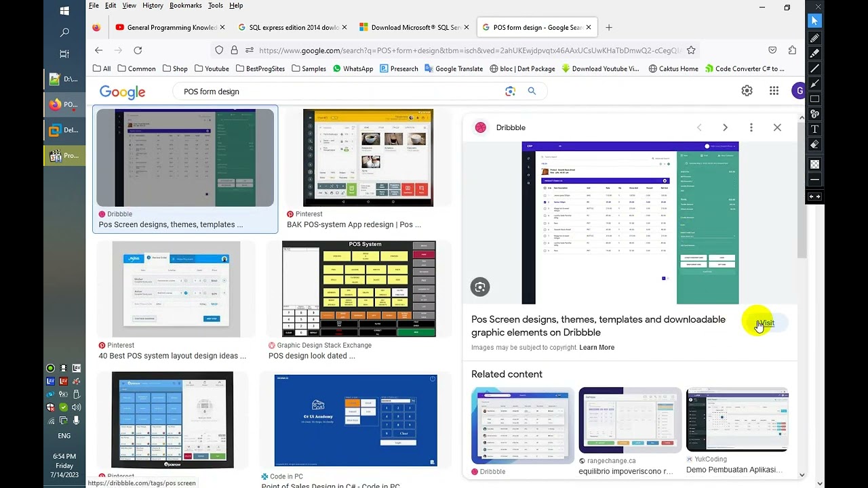Click Lens search inside the preview image
Screen dimensions: 868x488
pos(480,287)
